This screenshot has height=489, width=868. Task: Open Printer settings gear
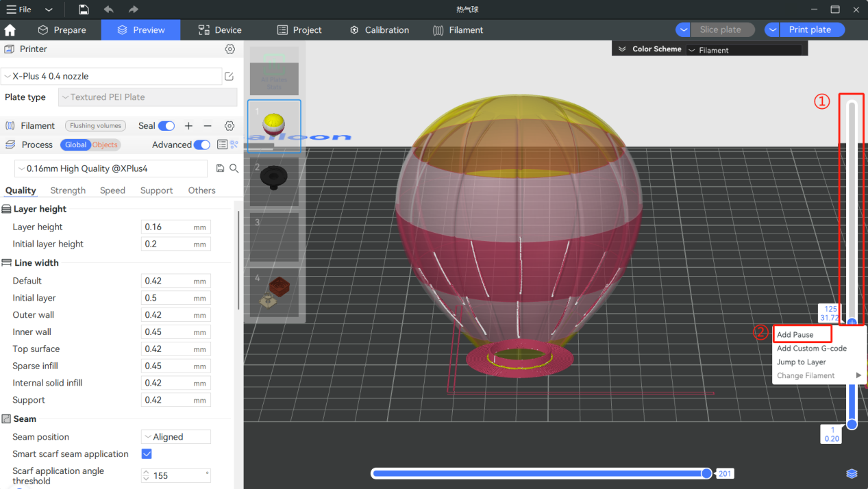[230, 49]
